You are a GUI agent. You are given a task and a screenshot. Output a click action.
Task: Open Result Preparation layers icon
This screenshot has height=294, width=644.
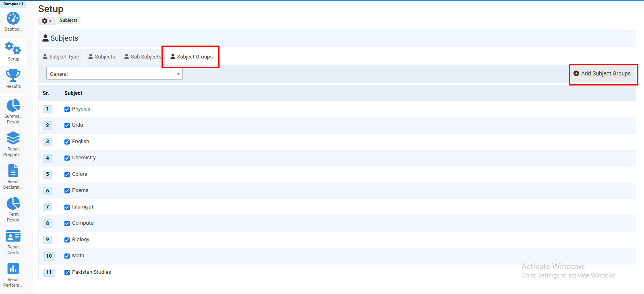pos(13,138)
